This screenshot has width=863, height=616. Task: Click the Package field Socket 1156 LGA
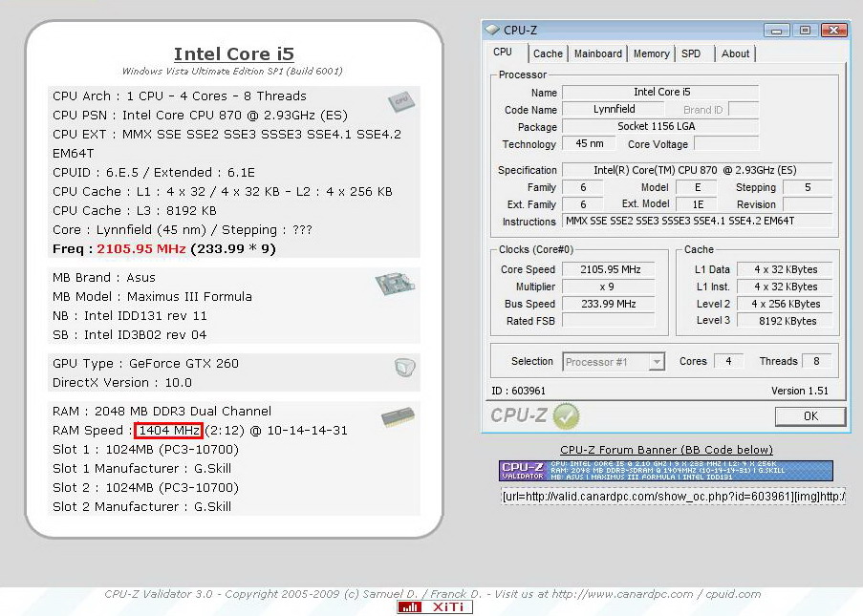tap(660, 126)
